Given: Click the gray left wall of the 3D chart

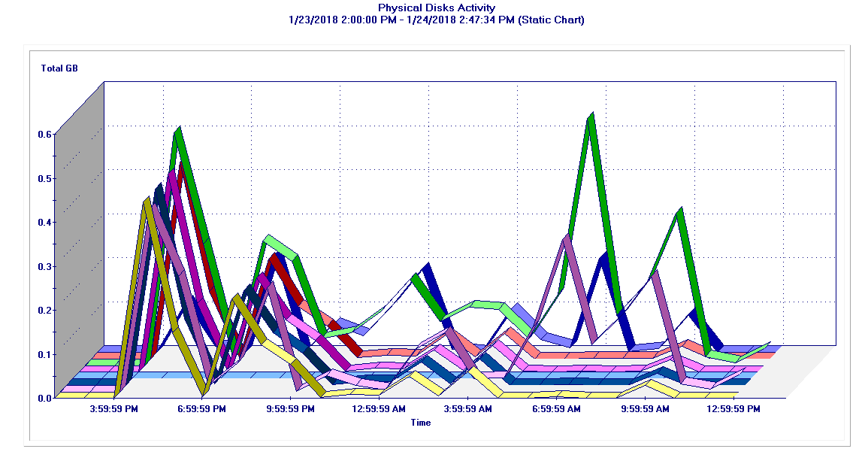Looking at the screenshot, I should (79, 226).
